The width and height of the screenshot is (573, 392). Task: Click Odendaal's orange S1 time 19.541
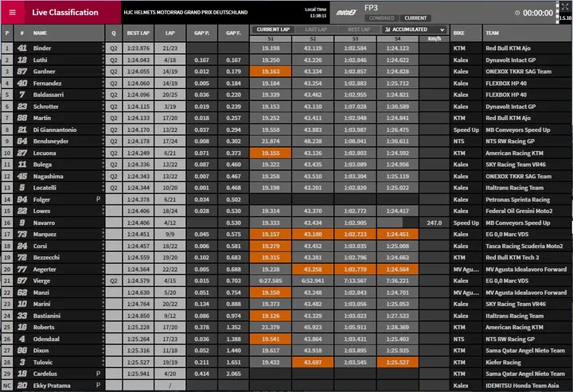pyautogui.click(x=271, y=339)
